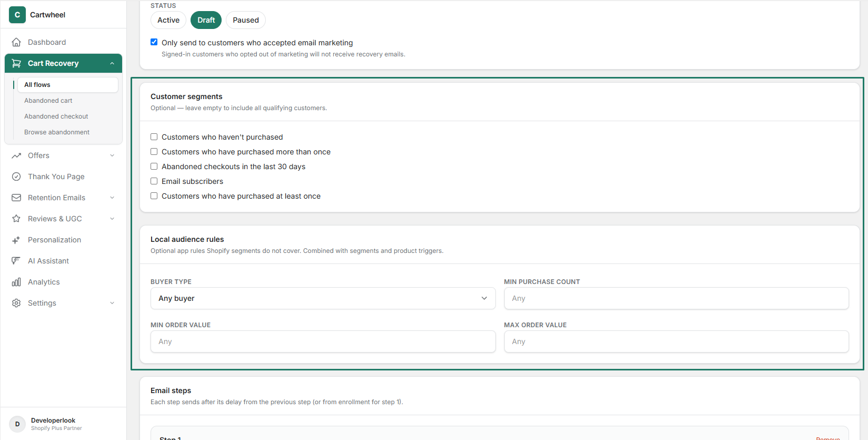The height and width of the screenshot is (440, 868).
Task: Click the Thank You Page check icon
Action: 16,177
